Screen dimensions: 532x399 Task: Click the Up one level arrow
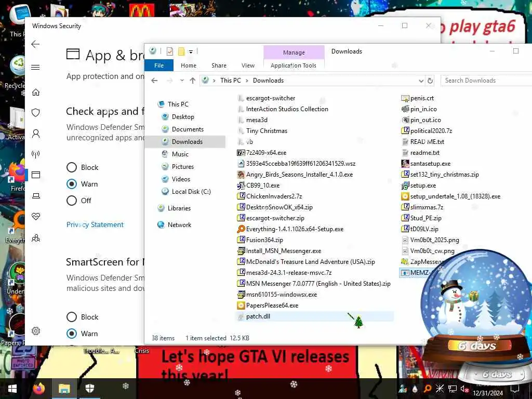click(x=193, y=81)
